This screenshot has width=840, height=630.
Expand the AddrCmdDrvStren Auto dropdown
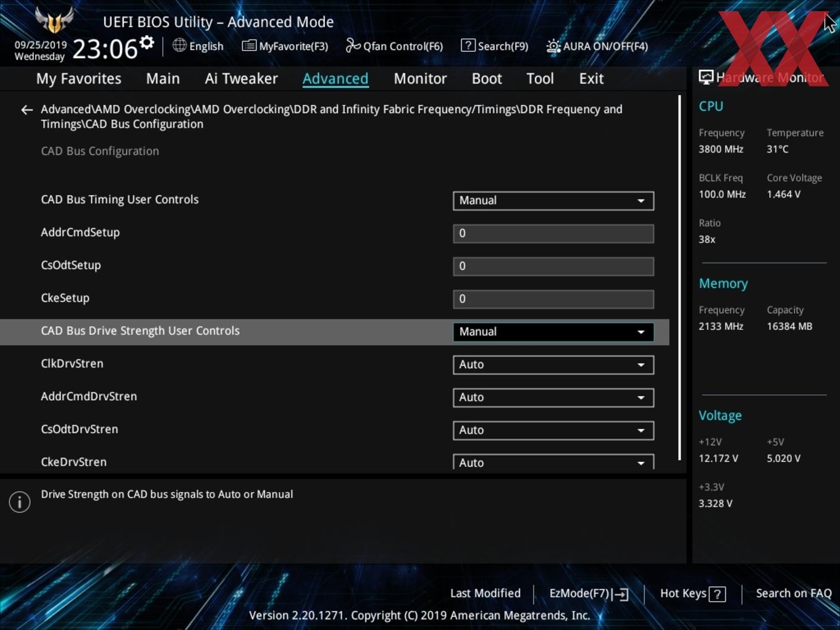click(553, 397)
